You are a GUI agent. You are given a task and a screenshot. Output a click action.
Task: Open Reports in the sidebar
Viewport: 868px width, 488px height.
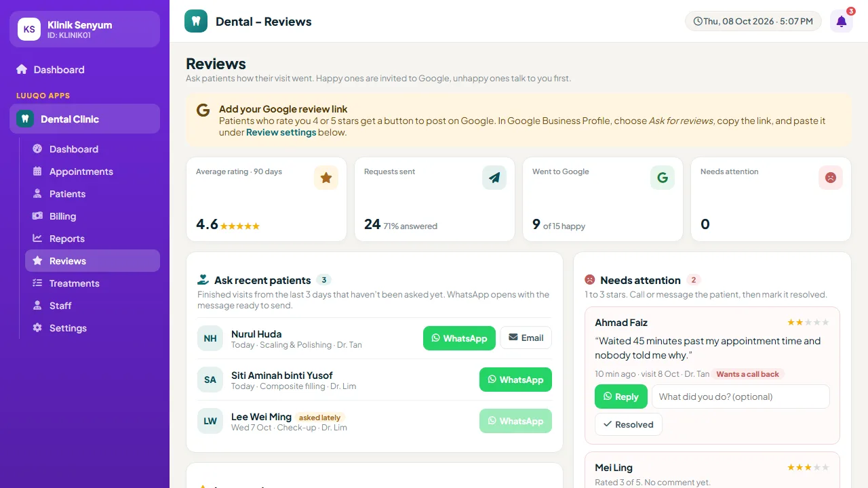[92, 239]
